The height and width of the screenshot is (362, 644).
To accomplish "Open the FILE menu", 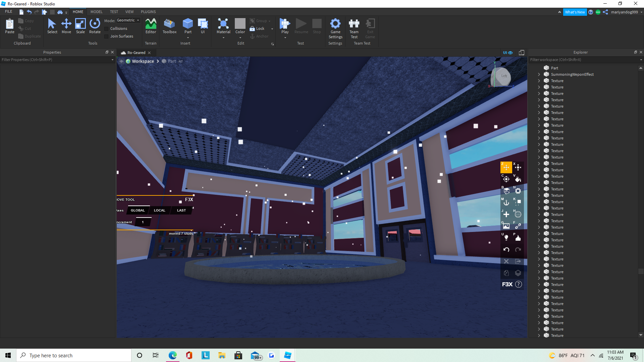I will pyautogui.click(x=9, y=12).
